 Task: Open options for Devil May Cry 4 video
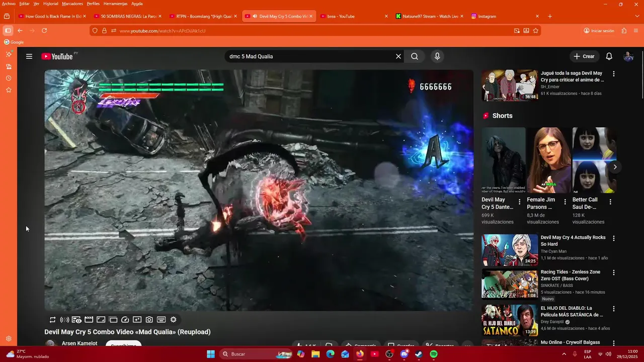pos(613,238)
